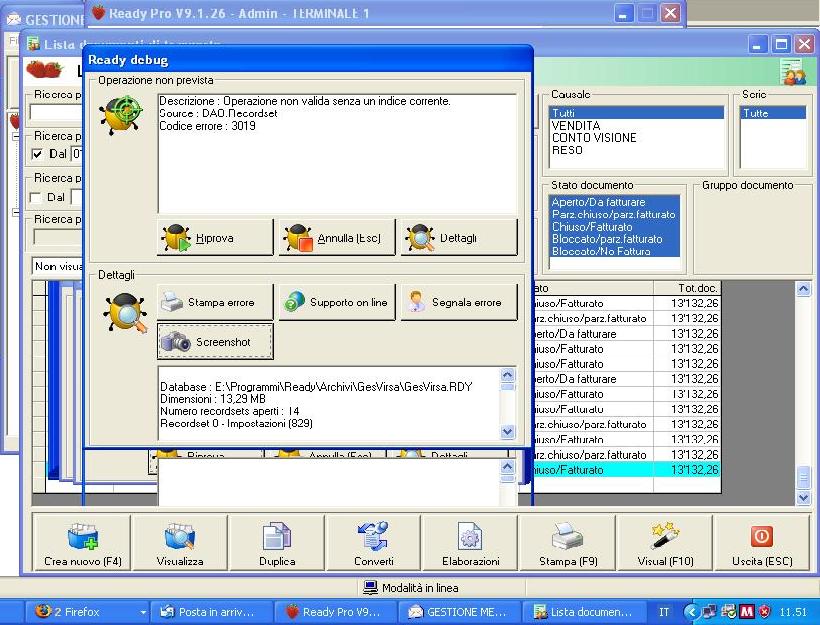Click the Tot.doc. column header

(x=687, y=288)
